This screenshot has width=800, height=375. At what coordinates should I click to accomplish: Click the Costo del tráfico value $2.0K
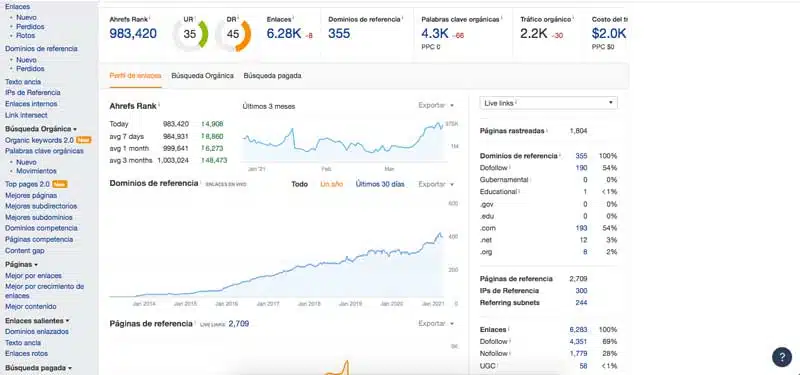pos(609,34)
